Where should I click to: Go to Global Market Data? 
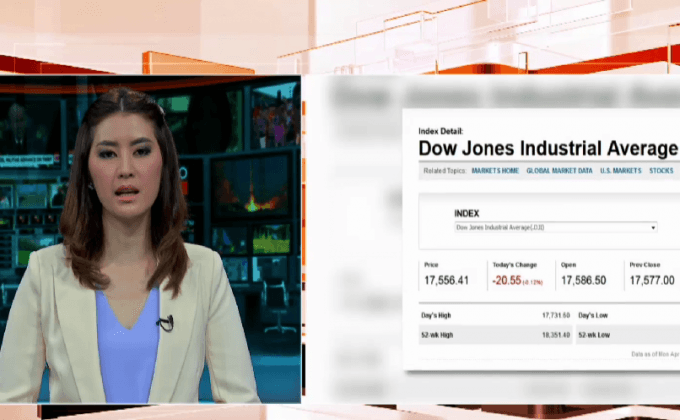559,171
